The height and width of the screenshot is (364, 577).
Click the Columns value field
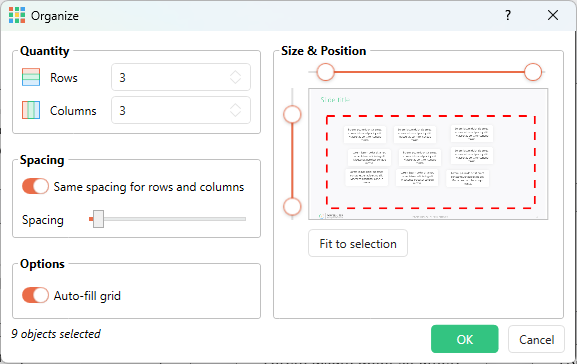click(181, 110)
